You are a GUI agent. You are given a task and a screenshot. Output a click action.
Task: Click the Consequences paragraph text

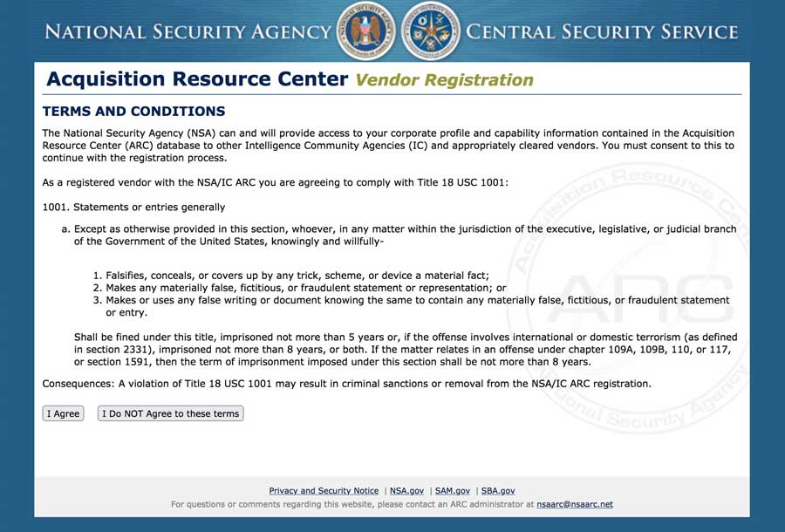pyautogui.click(x=346, y=384)
